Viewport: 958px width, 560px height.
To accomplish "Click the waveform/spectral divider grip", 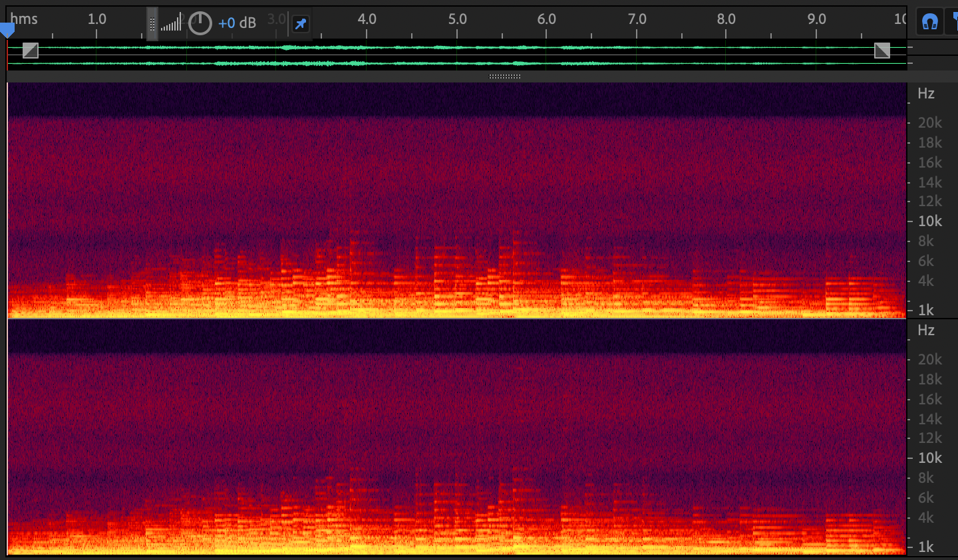I will coord(505,76).
